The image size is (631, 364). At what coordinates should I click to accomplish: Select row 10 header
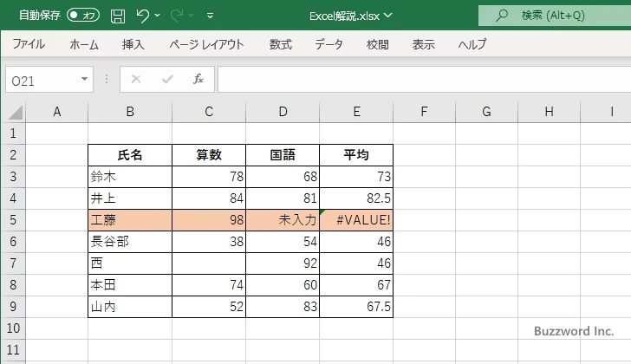point(13,328)
